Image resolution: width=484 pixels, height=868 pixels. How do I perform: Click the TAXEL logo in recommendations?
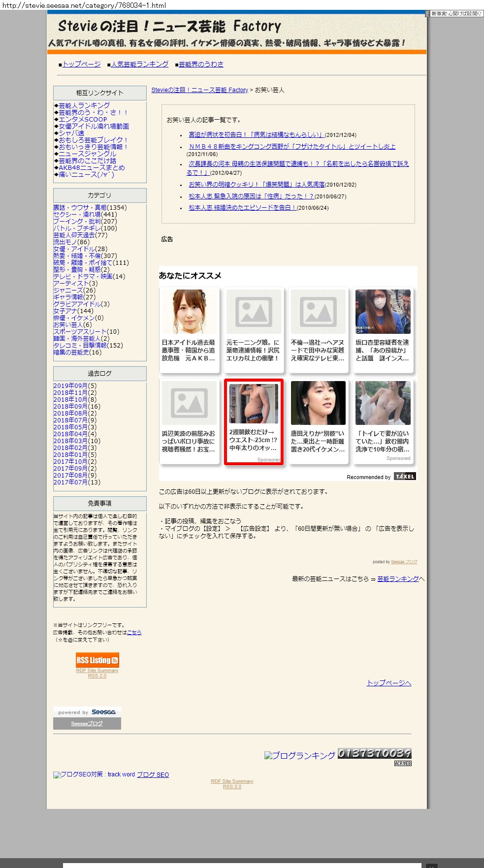click(x=405, y=476)
